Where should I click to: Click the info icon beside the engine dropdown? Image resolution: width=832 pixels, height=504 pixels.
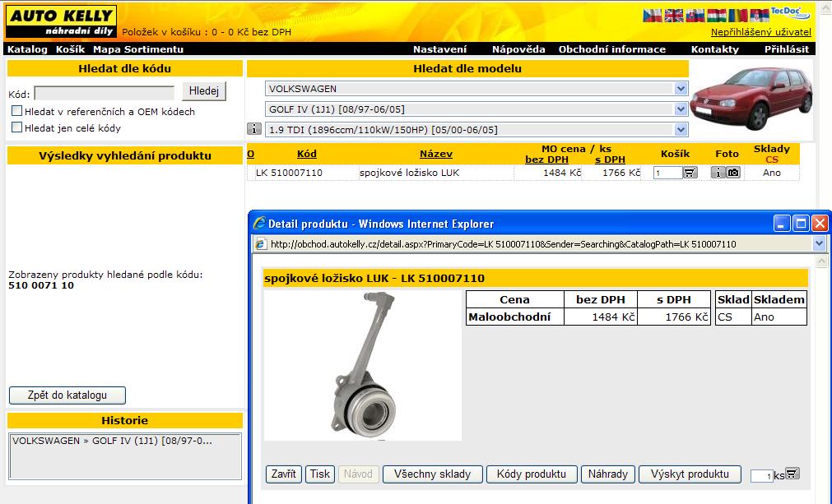[x=254, y=129]
